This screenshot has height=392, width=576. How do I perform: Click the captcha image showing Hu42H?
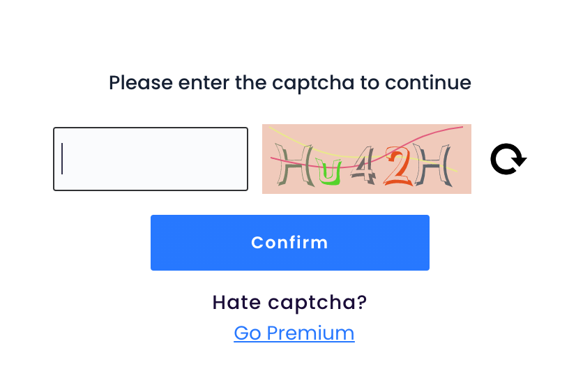pos(367,159)
